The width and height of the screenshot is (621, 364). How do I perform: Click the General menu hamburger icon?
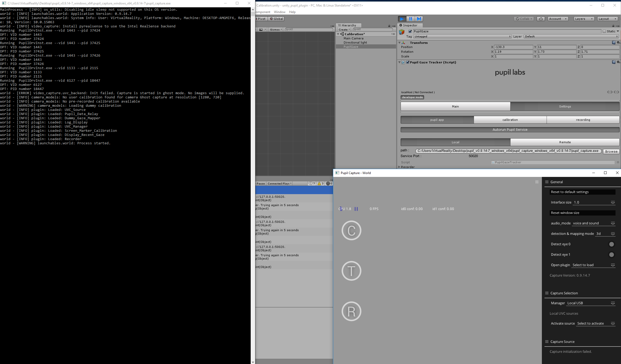coord(547,182)
